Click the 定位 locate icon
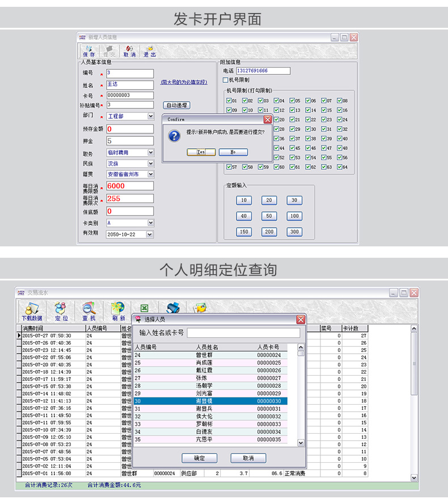Viewport: 448px width, 503px height. pos(61,311)
